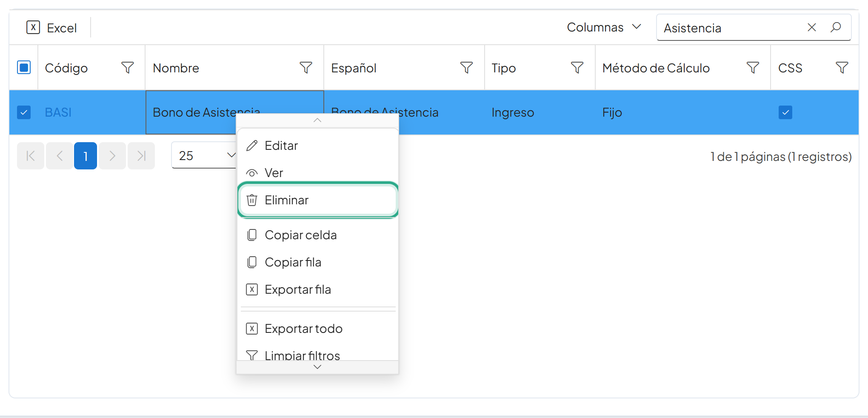Open the Método de Cálculo filter icon
Viewport: 868px width, 418px height.
coord(753,68)
